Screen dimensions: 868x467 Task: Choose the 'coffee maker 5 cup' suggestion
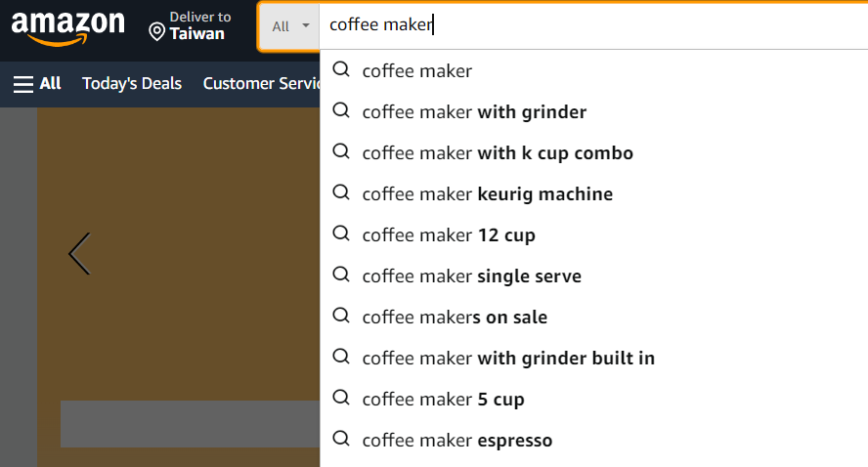coord(443,400)
